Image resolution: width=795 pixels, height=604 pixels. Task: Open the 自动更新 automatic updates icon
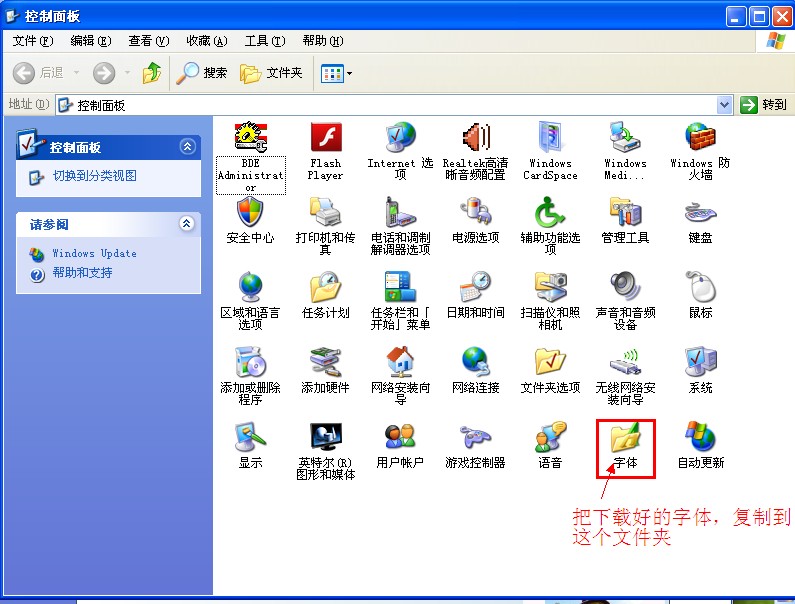point(700,438)
